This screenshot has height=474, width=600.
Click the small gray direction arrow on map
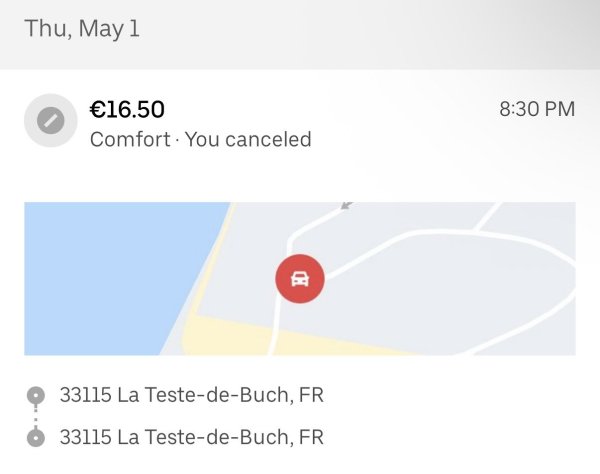click(346, 205)
